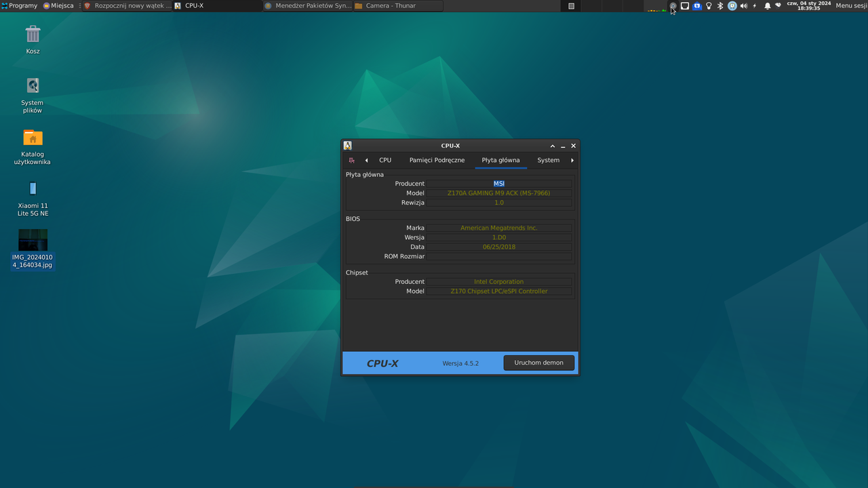Click the empty ROM Rozmiar field
The image size is (868, 488).
tap(499, 256)
